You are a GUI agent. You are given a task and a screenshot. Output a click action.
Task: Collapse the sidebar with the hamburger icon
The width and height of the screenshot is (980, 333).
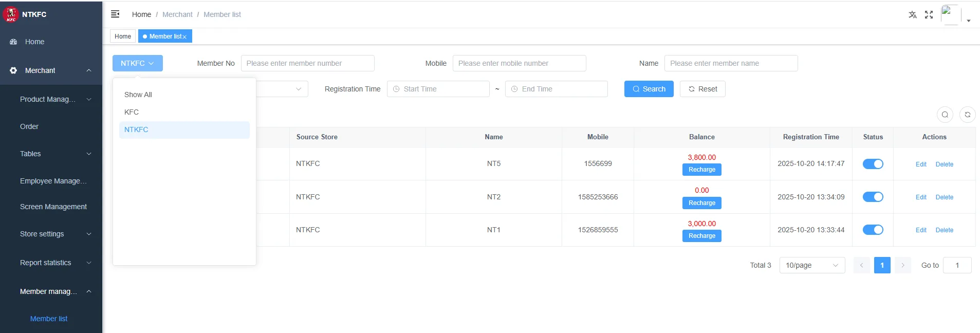point(115,14)
